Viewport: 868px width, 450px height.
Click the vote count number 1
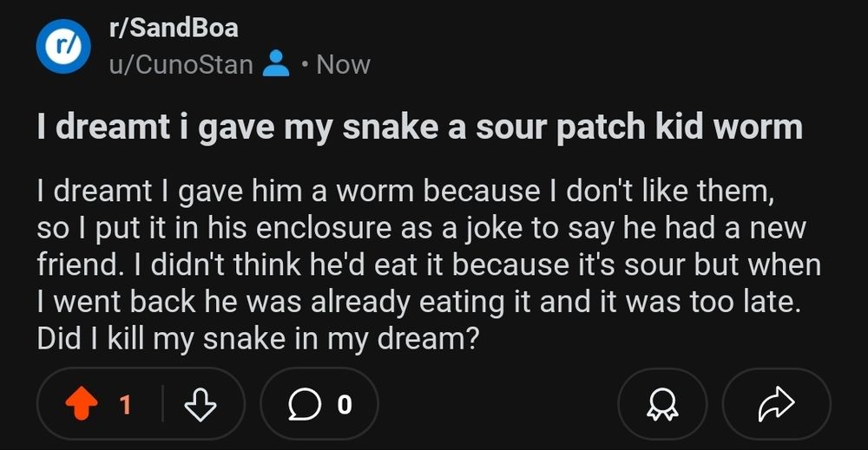[x=126, y=405]
